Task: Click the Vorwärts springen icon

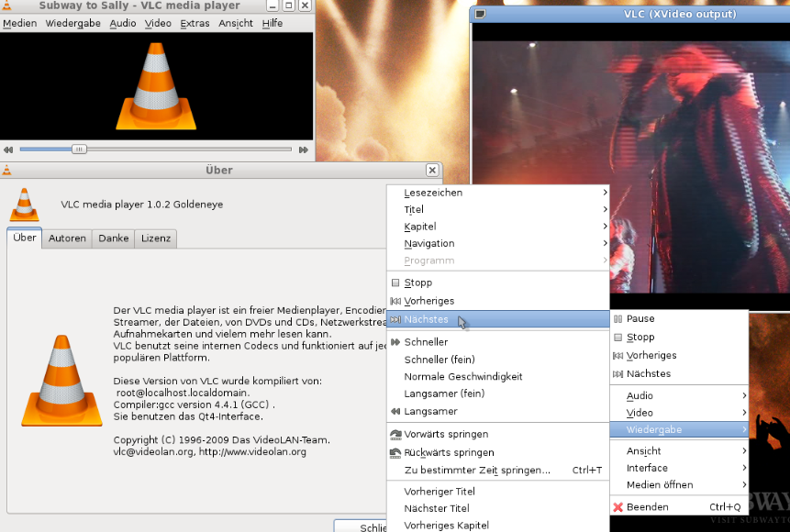Action: [x=395, y=434]
